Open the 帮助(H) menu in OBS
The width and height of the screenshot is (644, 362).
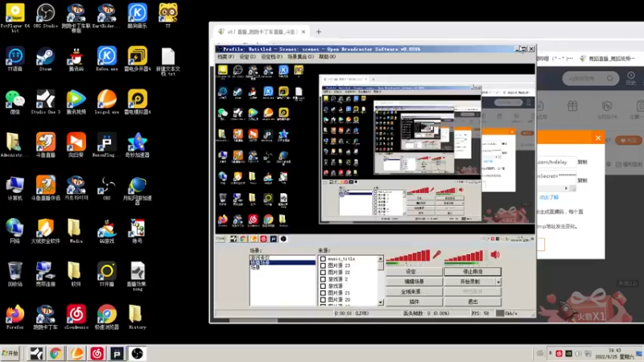tap(328, 57)
